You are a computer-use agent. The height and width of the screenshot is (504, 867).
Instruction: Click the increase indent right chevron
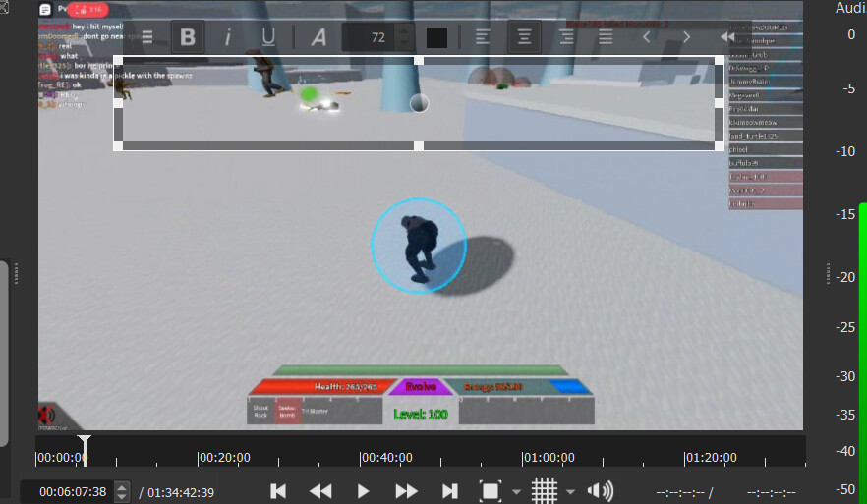(686, 37)
